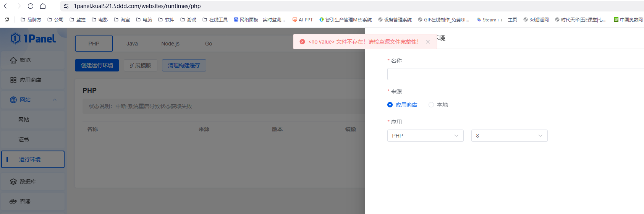Open 3d溜溜网 bookmark
The image size is (644, 214).
(536, 19)
